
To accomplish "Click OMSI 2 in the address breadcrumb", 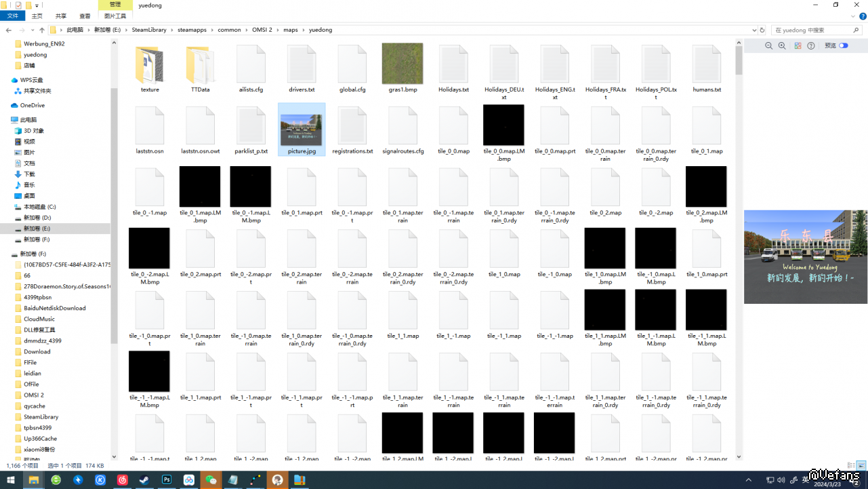I will (x=262, y=30).
